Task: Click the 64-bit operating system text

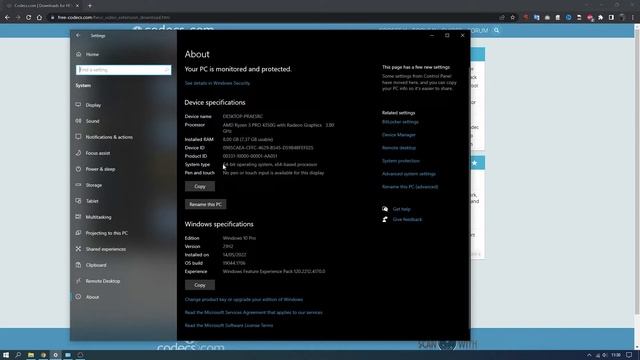Action: (270, 165)
